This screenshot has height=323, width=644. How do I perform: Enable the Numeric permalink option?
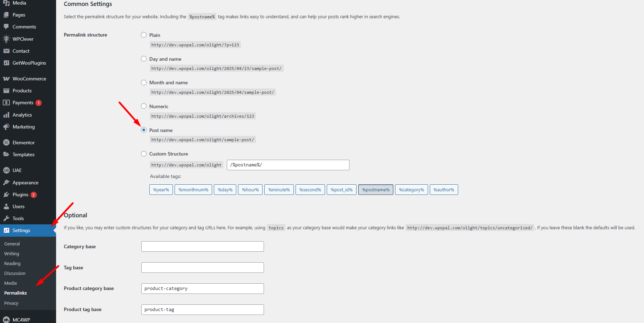[144, 106]
